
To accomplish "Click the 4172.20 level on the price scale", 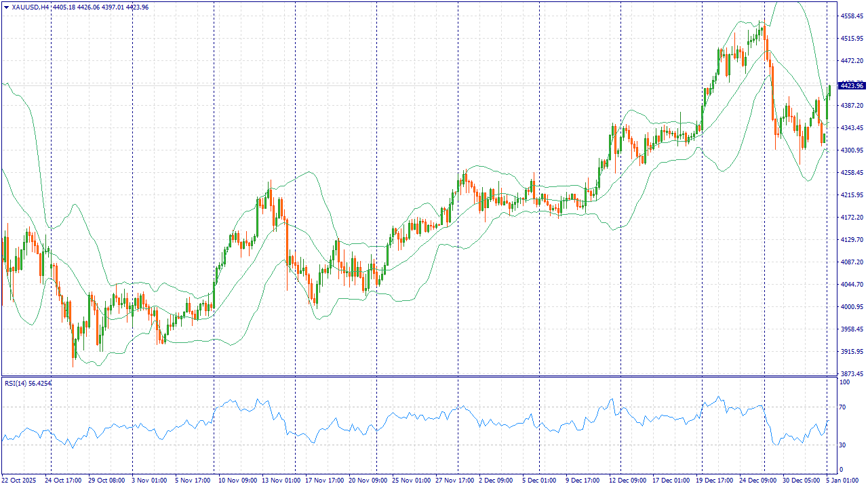I will coord(850,218).
